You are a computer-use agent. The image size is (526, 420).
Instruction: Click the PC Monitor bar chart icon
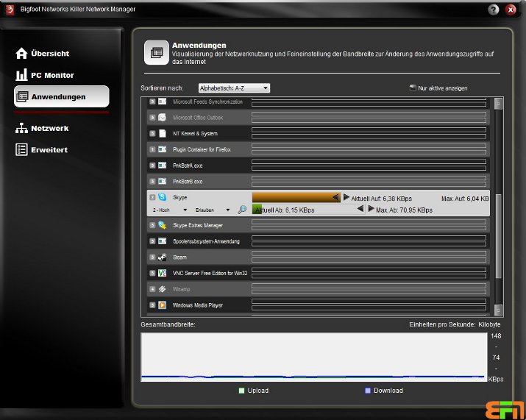click(21, 74)
